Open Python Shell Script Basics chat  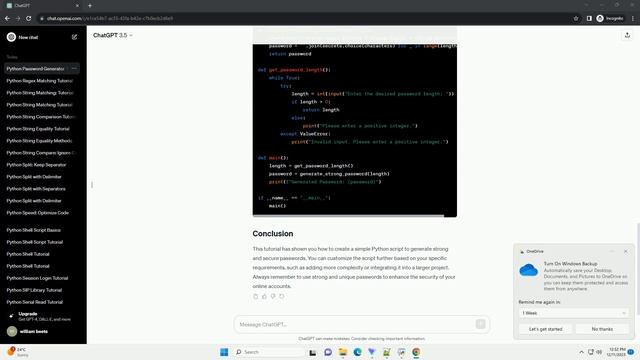(33, 230)
